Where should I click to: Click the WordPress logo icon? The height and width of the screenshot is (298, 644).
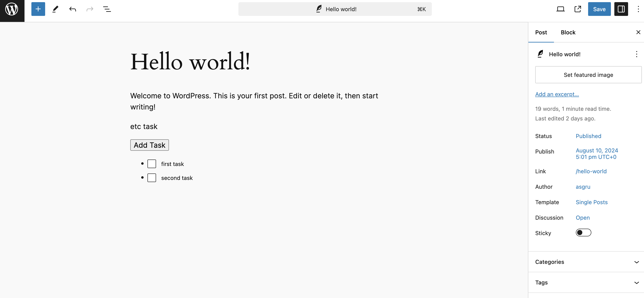coord(11,9)
